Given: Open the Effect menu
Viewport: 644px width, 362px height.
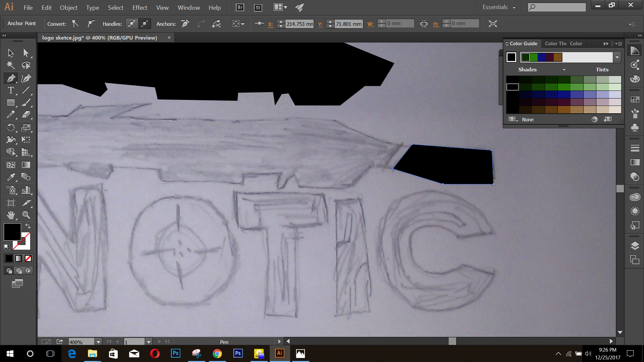Looking at the screenshot, I should pos(140,7).
